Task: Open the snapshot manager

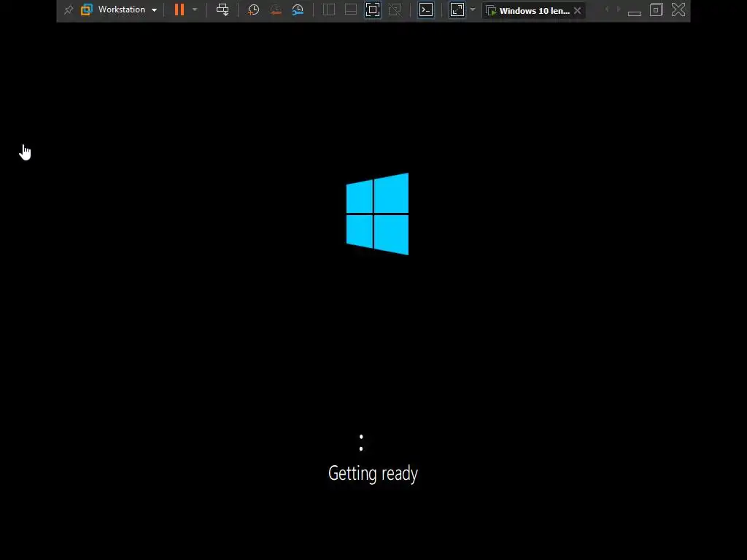Action: 298,9
